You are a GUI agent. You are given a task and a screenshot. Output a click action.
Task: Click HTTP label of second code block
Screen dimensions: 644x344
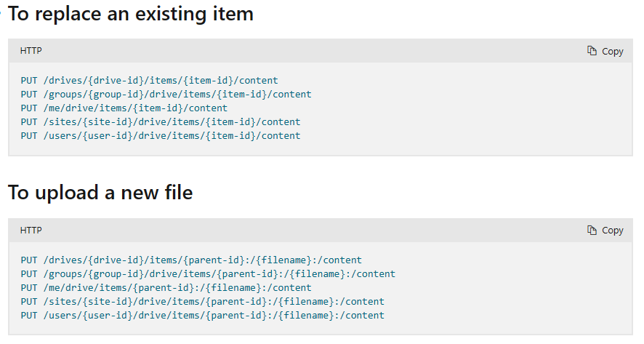pyautogui.click(x=31, y=230)
